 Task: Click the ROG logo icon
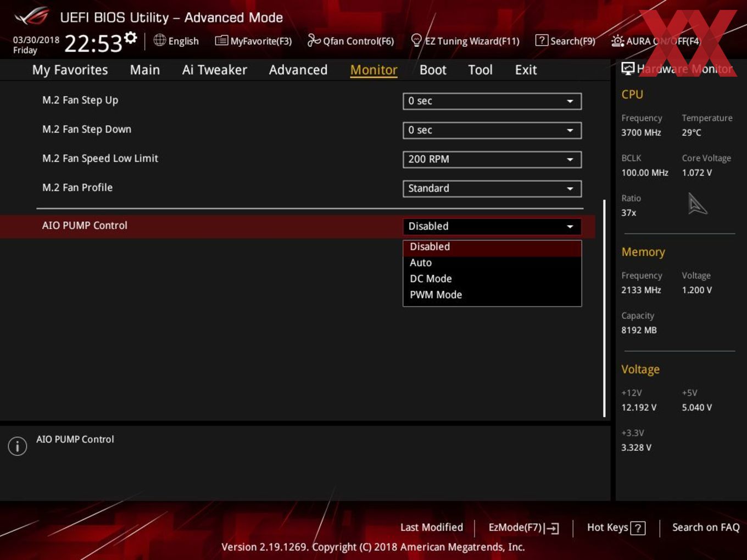32,16
